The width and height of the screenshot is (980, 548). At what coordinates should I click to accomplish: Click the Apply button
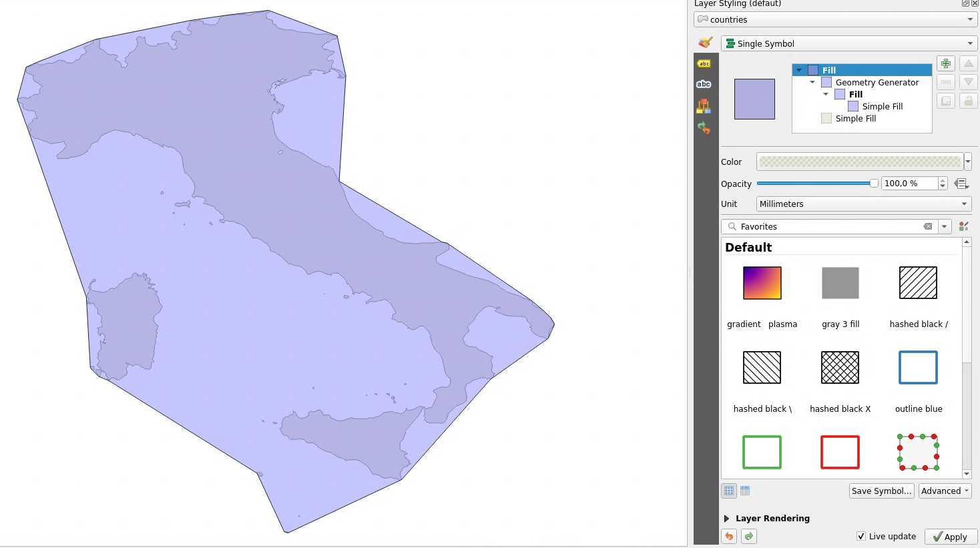tap(950, 537)
